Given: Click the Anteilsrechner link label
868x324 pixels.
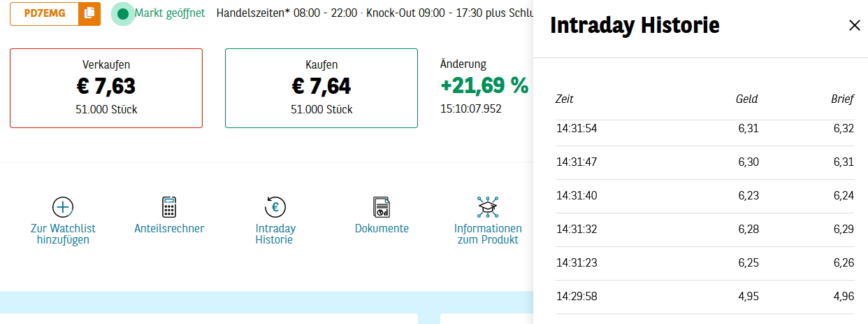Looking at the screenshot, I should (x=169, y=228).
